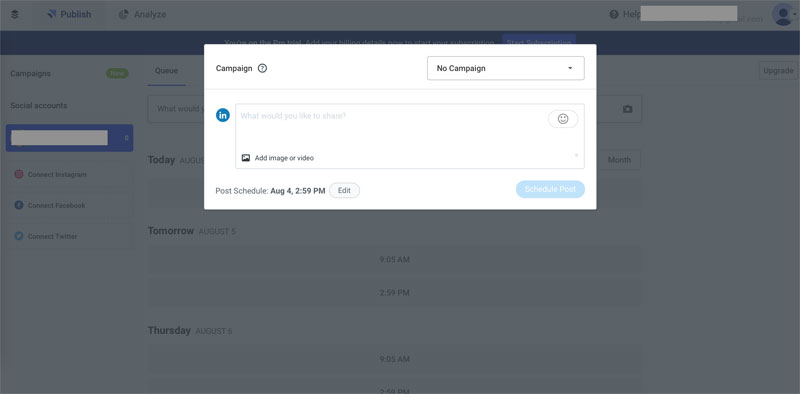Click the Instagram icon in sidebar
Screen dimensions: 800x394
pyautogui.click(x=19, y=175)
